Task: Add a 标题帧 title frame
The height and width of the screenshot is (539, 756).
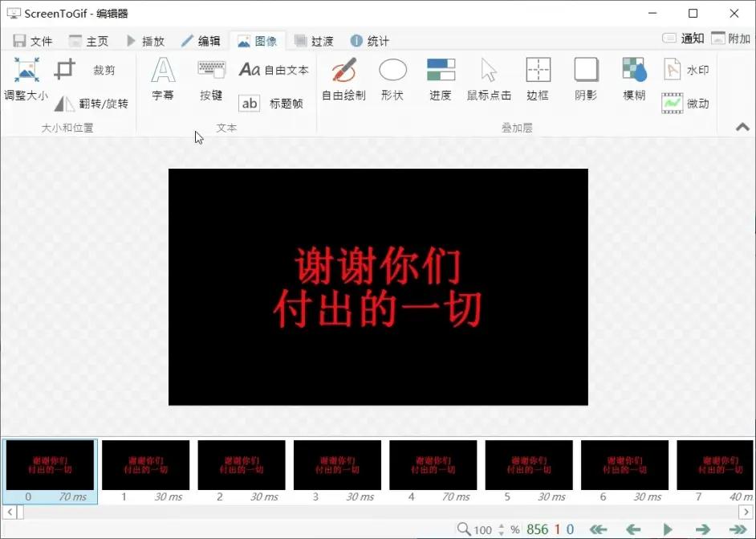Action: [271, 104]
